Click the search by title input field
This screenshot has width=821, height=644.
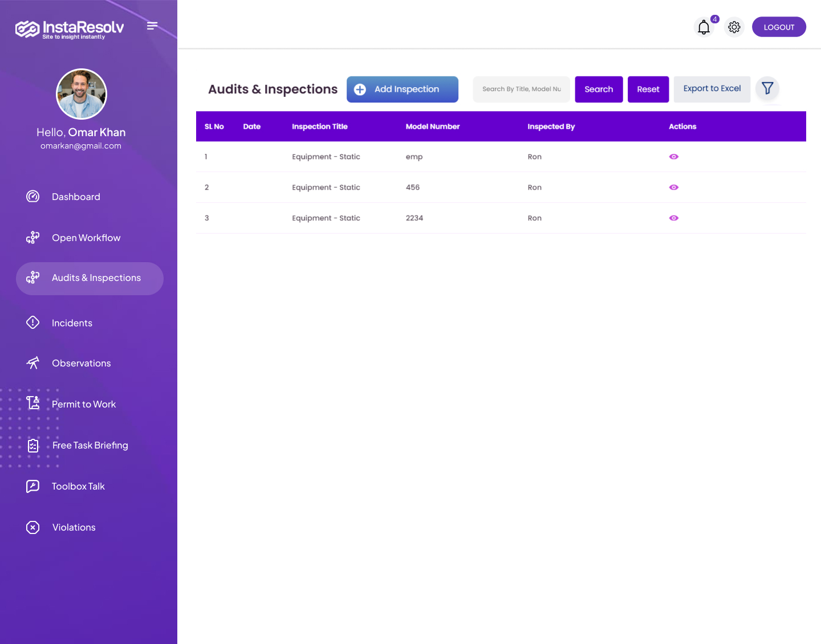(521, 89)
